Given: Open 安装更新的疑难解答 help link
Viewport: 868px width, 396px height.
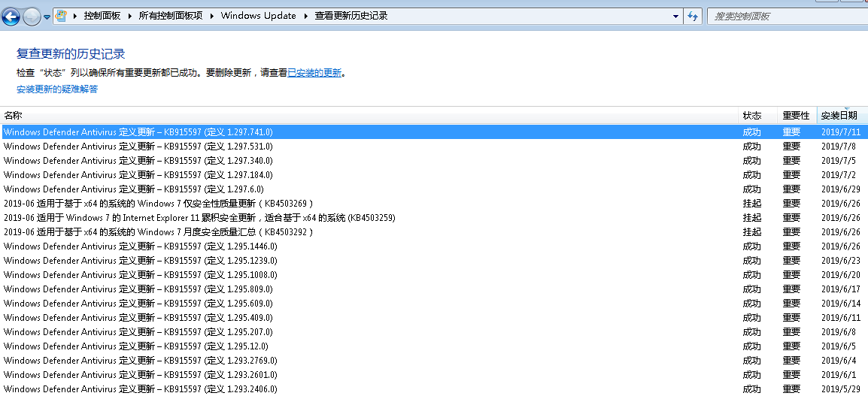Looking at the screenshot, I should 57,89.
